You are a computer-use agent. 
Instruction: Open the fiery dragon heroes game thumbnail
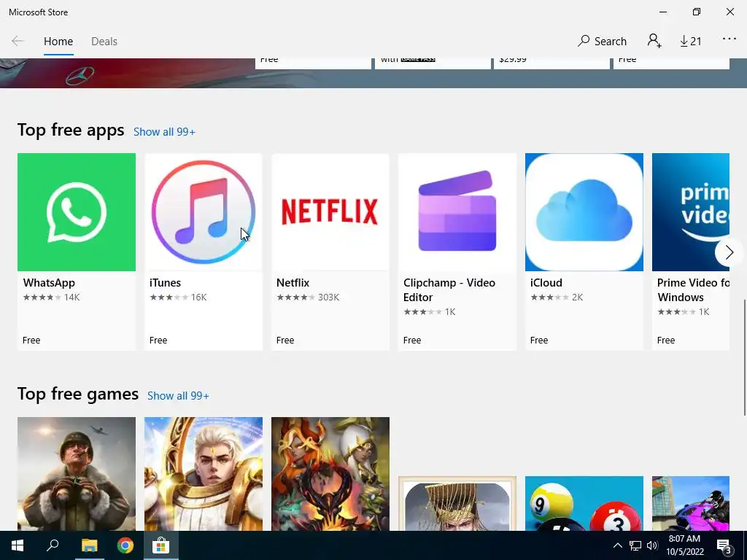(x=330, y=474)
